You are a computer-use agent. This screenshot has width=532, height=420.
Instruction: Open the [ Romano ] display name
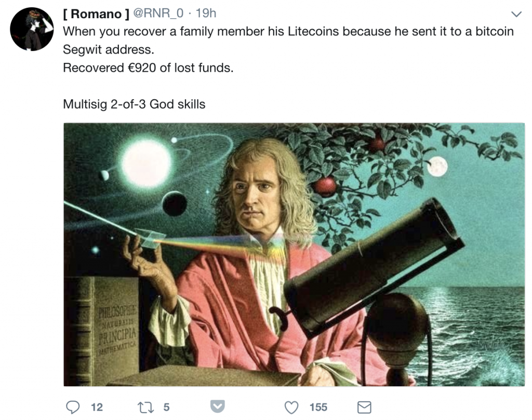[x=96, y=14]
